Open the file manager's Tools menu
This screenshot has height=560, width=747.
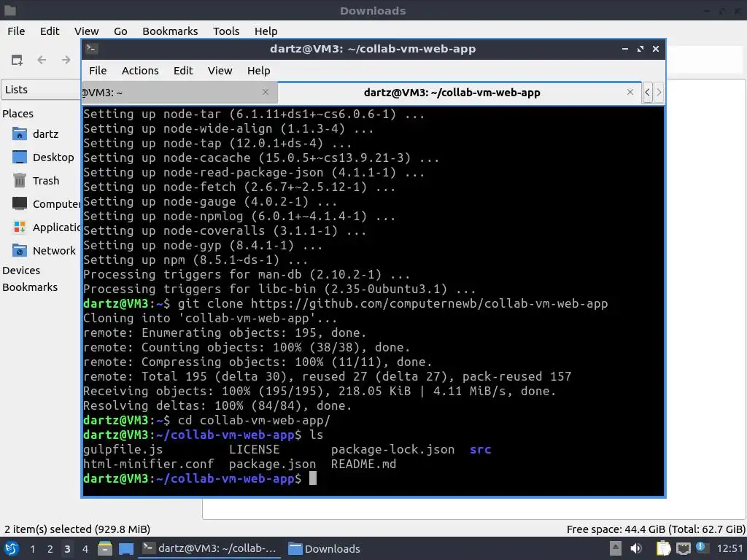226,31
